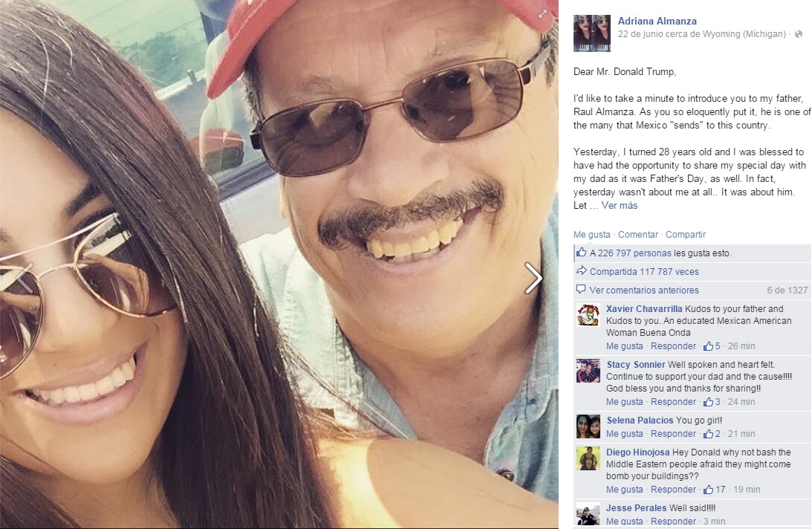Click the share arrow icon near Compartida
The image size is (812, 529).
(582, 270)
